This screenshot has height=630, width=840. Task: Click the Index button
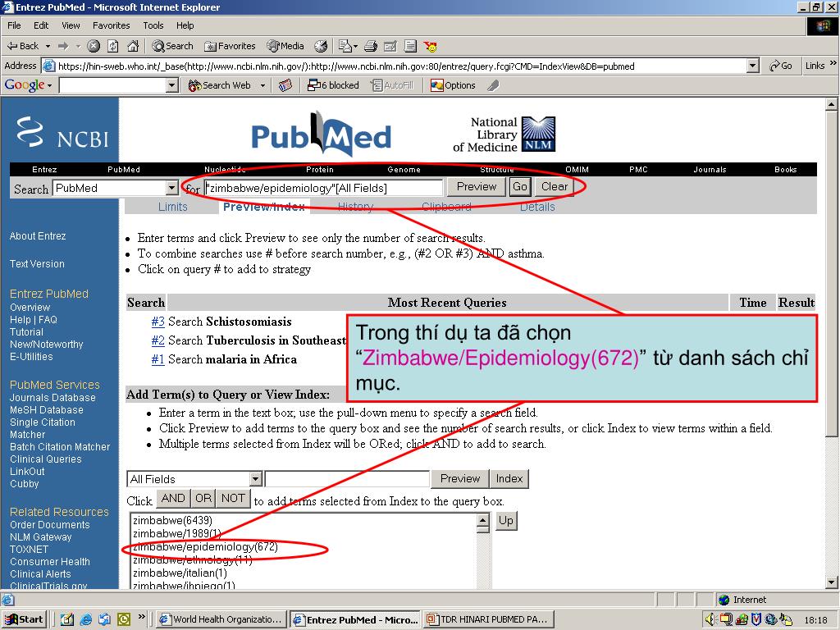click(x=509, y=478)
